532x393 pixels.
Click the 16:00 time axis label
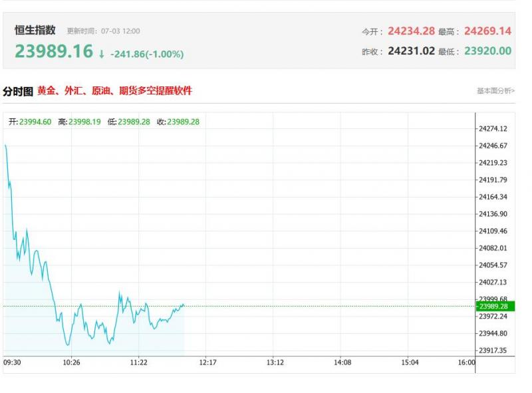pyautogui.click(x=467, y=362)
